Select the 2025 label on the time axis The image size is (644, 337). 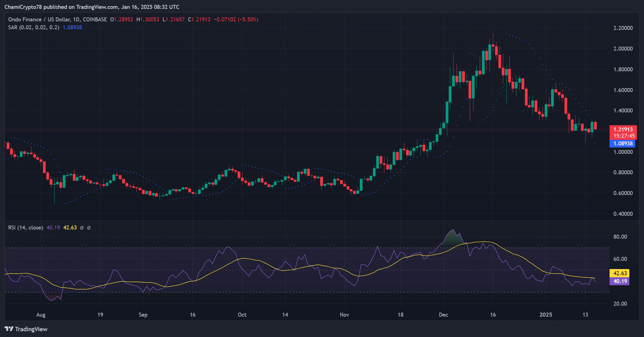coord(546,315)
